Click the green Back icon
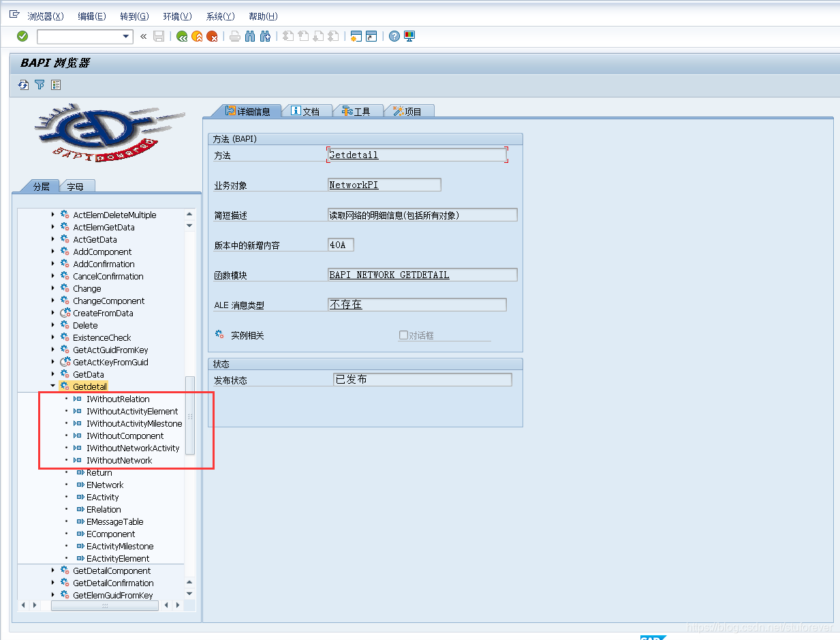Viewport: 840px width, 640px height. point(182,36)
